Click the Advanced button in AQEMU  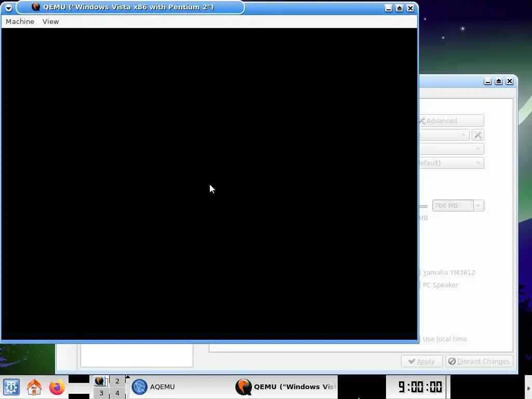pyautogui.click(x=451, y=121)
